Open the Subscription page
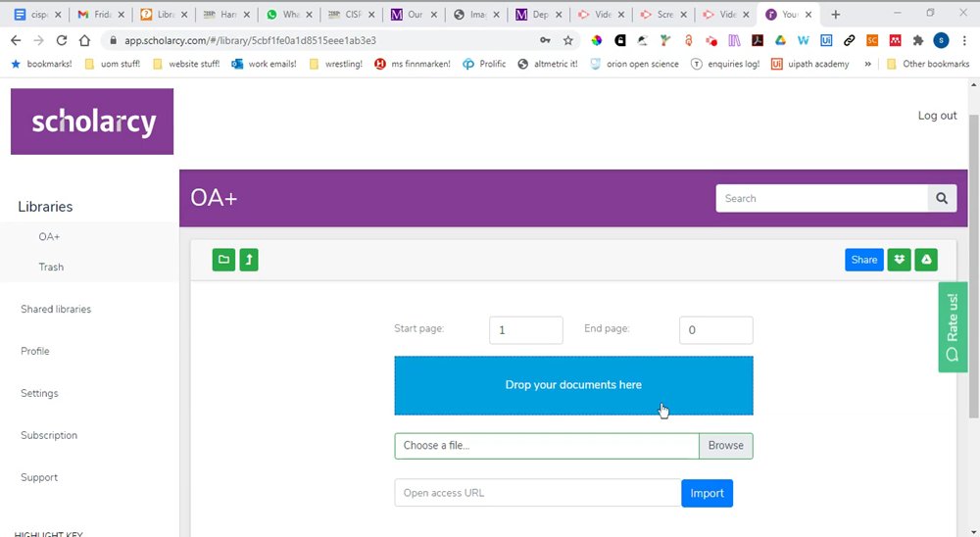Image resolution: width=980 pixels, height=537 pixels. (49, 435)
